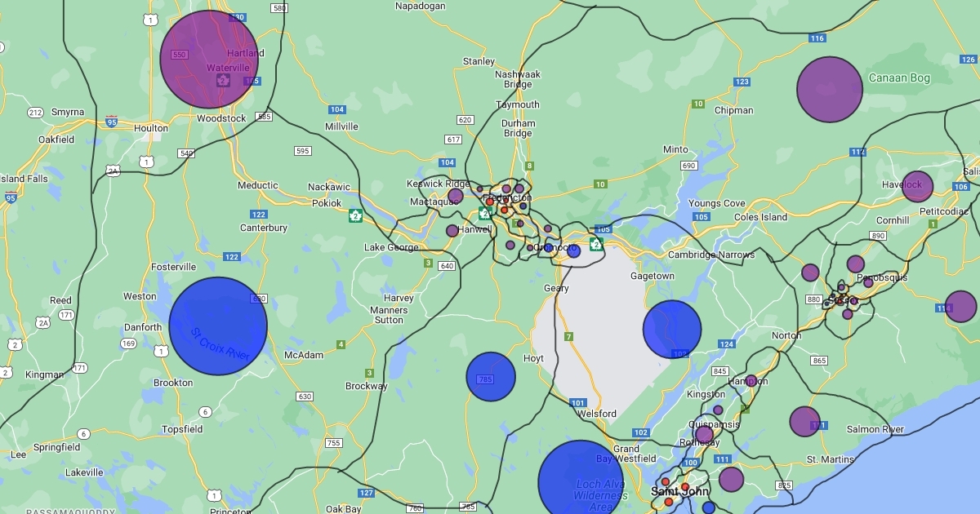Select the purple circle west of Salmon River

(804, 421)
